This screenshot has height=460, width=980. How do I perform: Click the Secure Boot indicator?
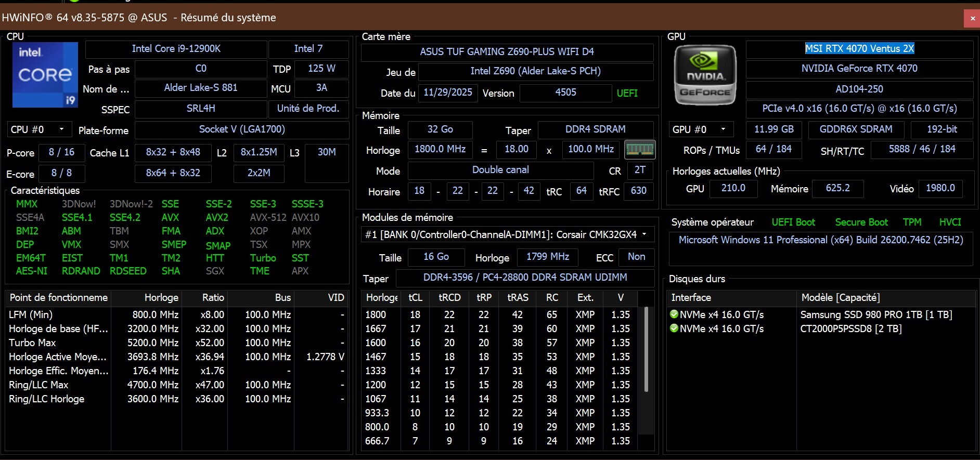[x=861, y=222]
